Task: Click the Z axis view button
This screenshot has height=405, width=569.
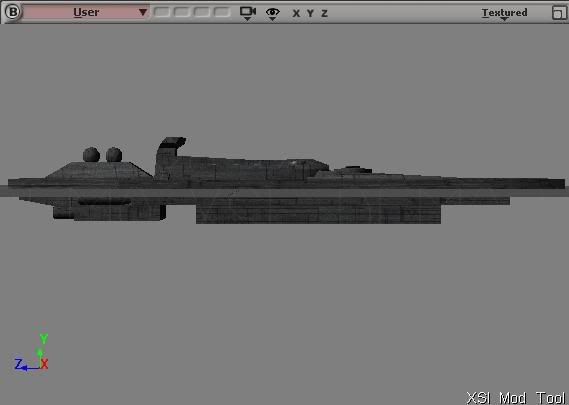Action: click(324, 13)
